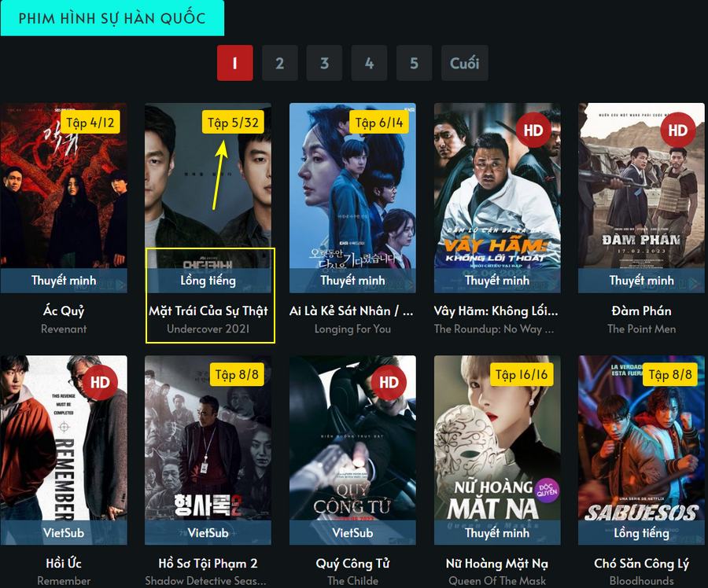Viewport: 708px width, 588px height.
Task: Click the Tập 6/14 episode badge
Action: (379, 123)
